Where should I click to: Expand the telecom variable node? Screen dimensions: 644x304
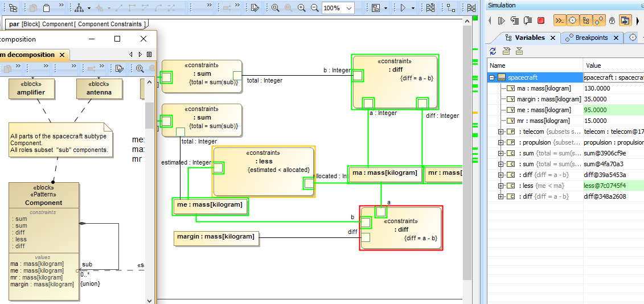[501, 132]
